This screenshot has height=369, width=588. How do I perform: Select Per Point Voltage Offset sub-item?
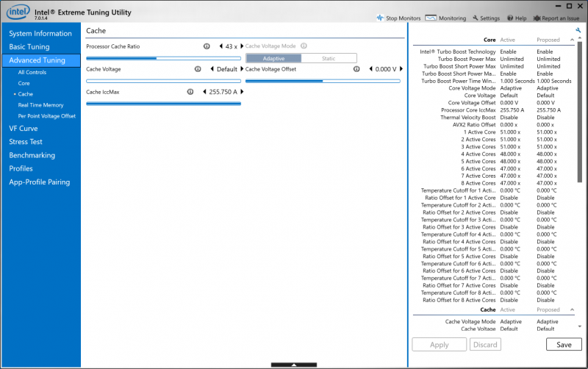(47, 116)
